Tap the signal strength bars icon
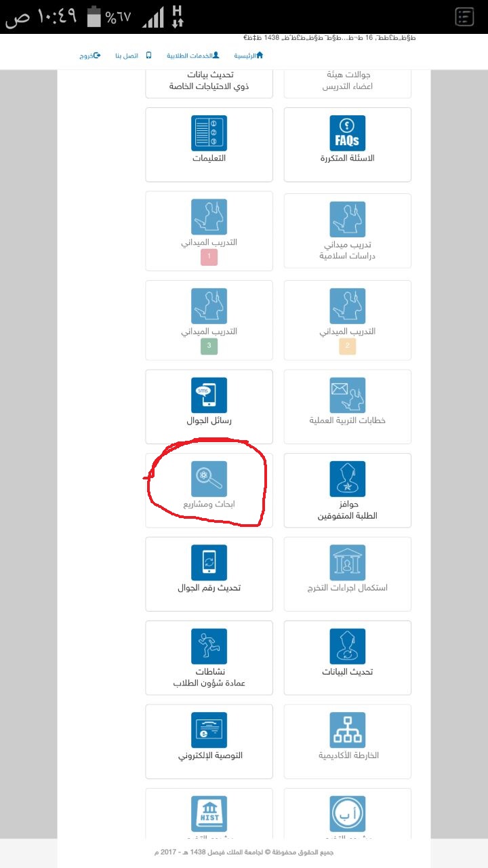This screenshot has width=488, height=868. click(152, 18)
